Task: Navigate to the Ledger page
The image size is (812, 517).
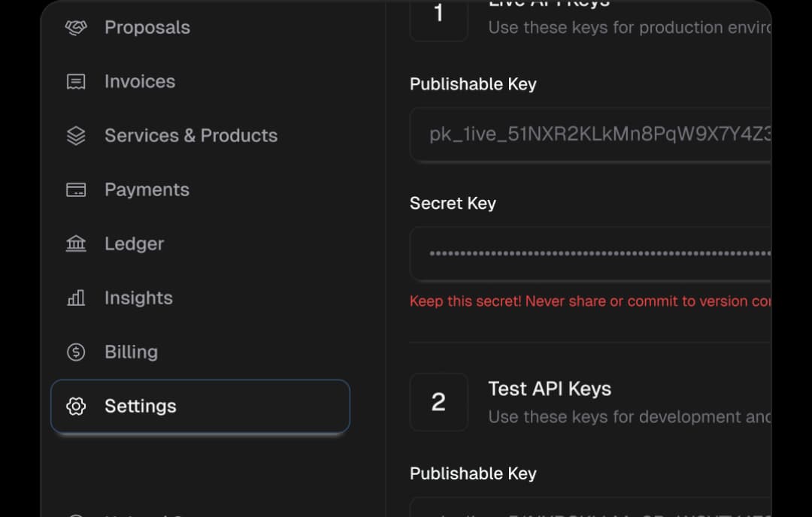Action: pyautogui.click(x=134, y=243)
